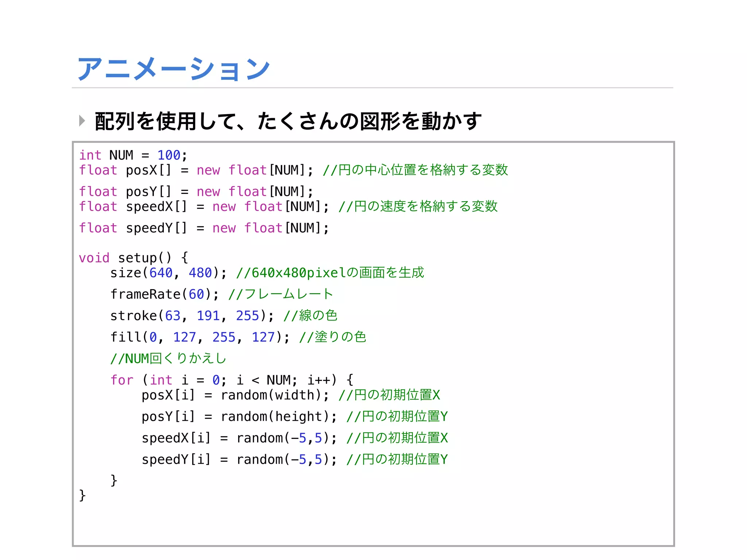Click the comment after speedY[i] = random(-5,5);
Viewport: 747px width, 560px height.
tap(397, 460)
